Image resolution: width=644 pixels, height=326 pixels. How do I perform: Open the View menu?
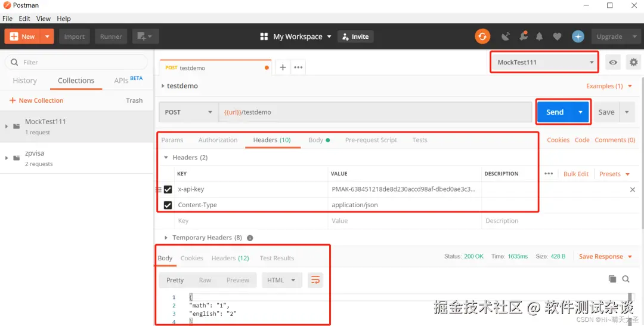[43, 19]
